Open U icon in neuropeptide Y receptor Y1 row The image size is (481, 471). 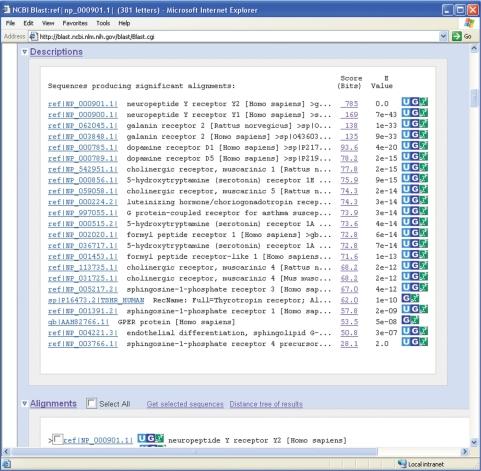coord(406,113)
